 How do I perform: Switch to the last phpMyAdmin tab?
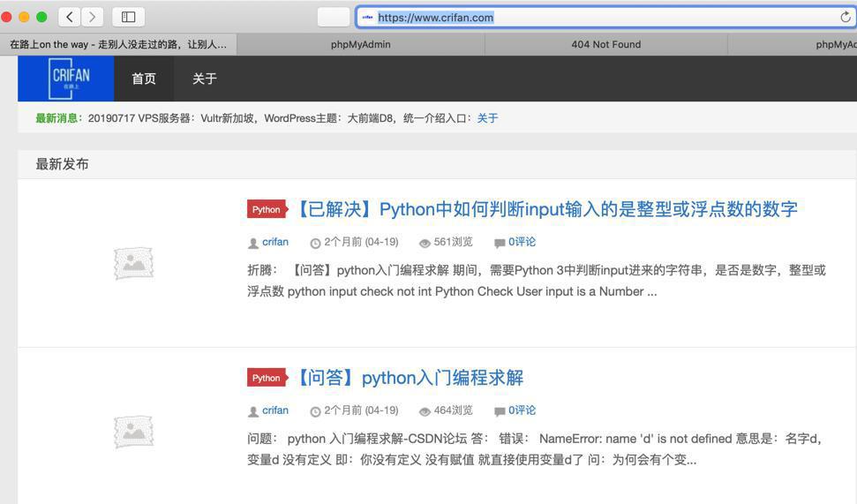pos(793,44)
